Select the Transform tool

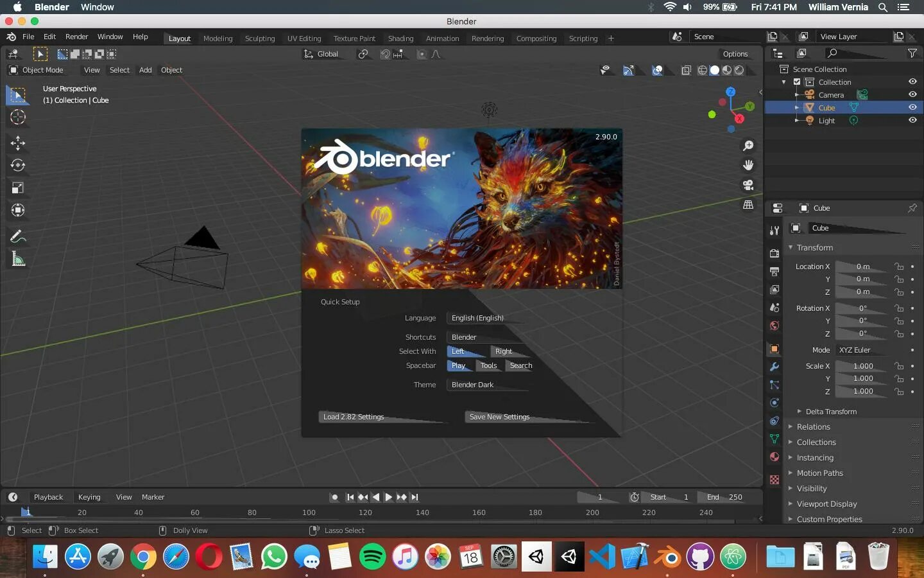pos(18,210)
